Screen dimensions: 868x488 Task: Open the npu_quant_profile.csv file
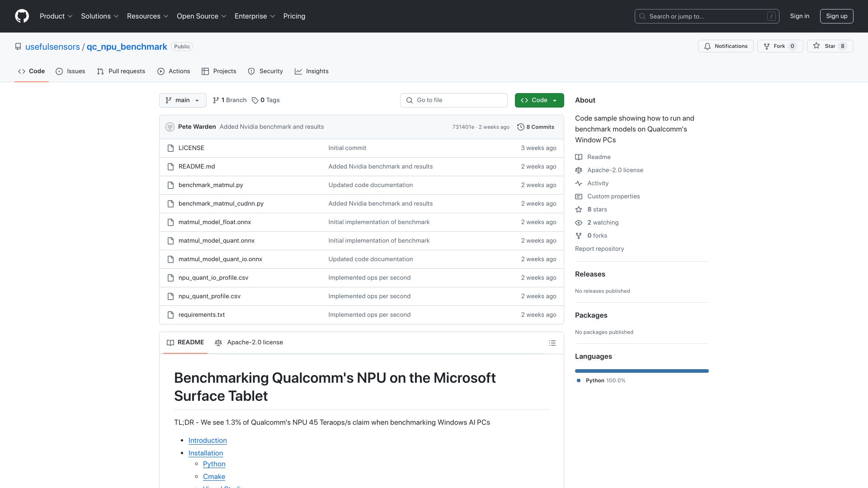(209, 296)
